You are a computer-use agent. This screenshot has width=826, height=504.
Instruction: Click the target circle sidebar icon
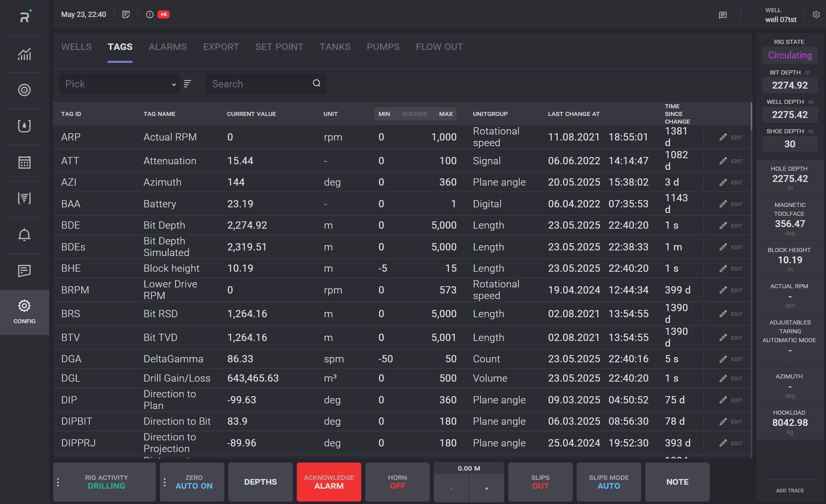(24, 90)
